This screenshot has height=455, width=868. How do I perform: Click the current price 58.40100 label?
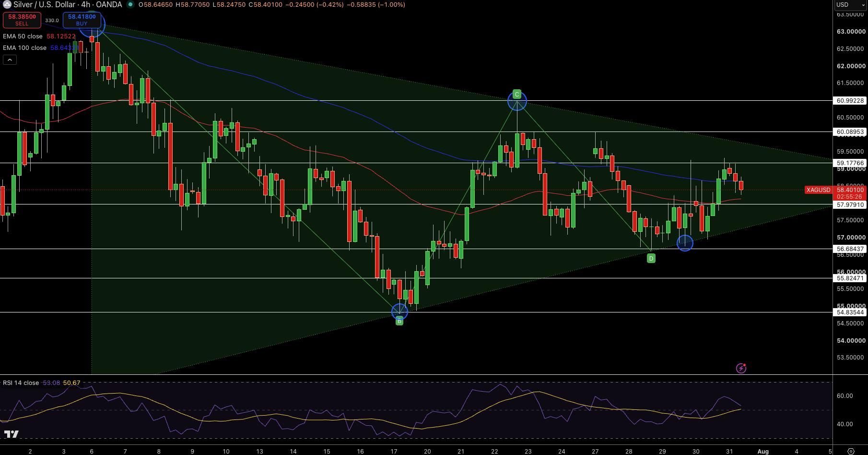tap(850, 190)
